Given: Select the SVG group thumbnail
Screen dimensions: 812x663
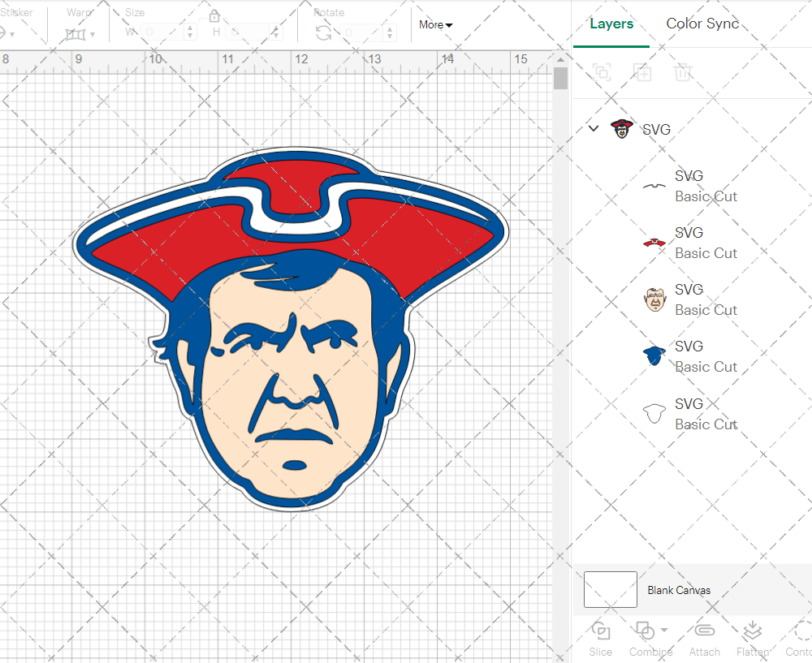Looking at the screenshot, I should tap(621, 128).
